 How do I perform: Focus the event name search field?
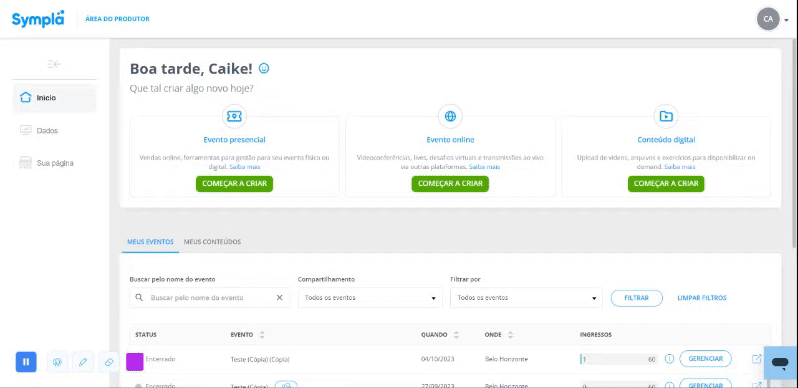tap(209, 298)
